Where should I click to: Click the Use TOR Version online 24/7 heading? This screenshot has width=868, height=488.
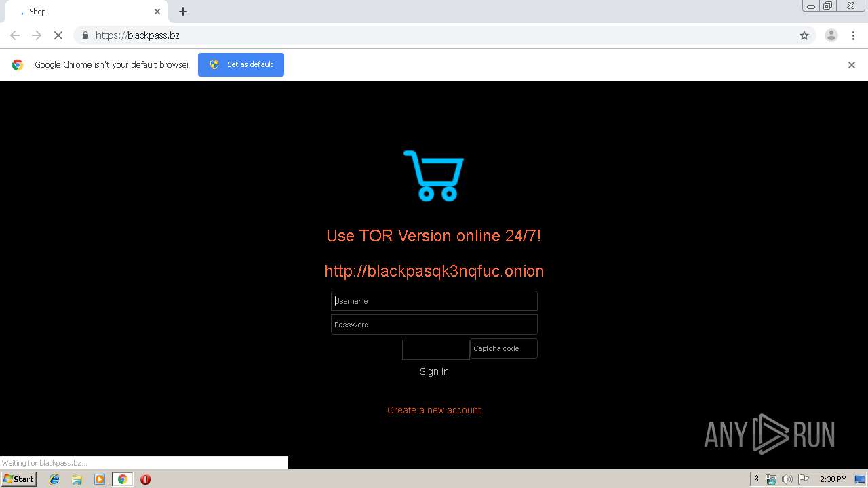pos(434,235)
